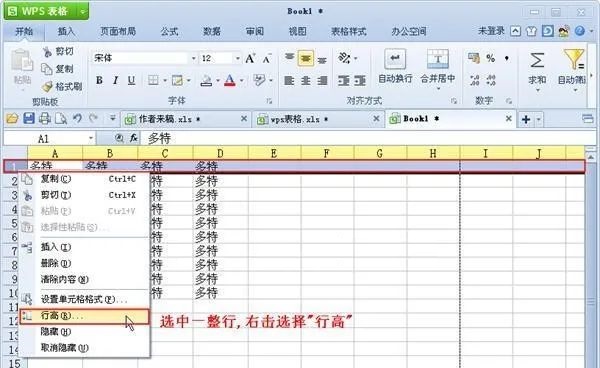Open the 公式 ribbon tab

(x=170, y=31)
